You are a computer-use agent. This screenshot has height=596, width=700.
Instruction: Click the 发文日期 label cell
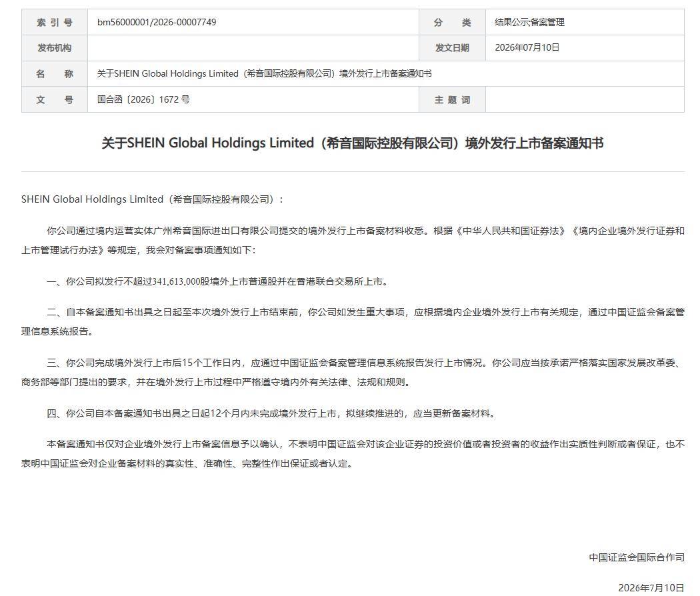[452, 48]
